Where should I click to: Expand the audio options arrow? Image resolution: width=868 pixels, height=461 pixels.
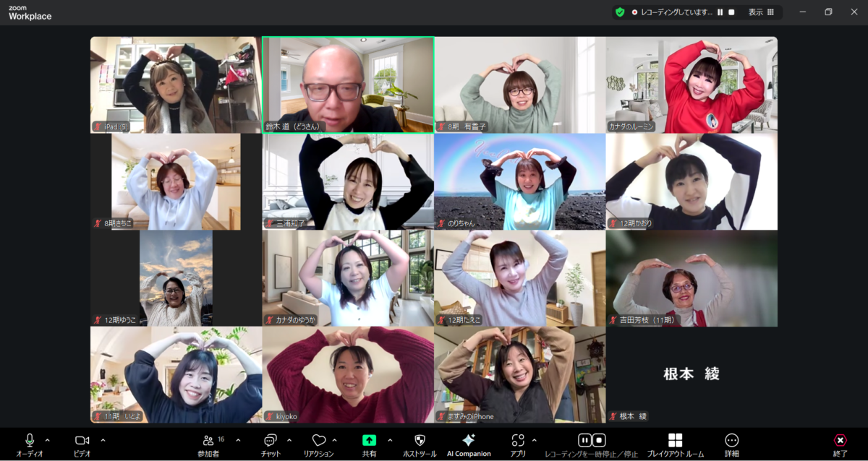click(x=48, y=440)
